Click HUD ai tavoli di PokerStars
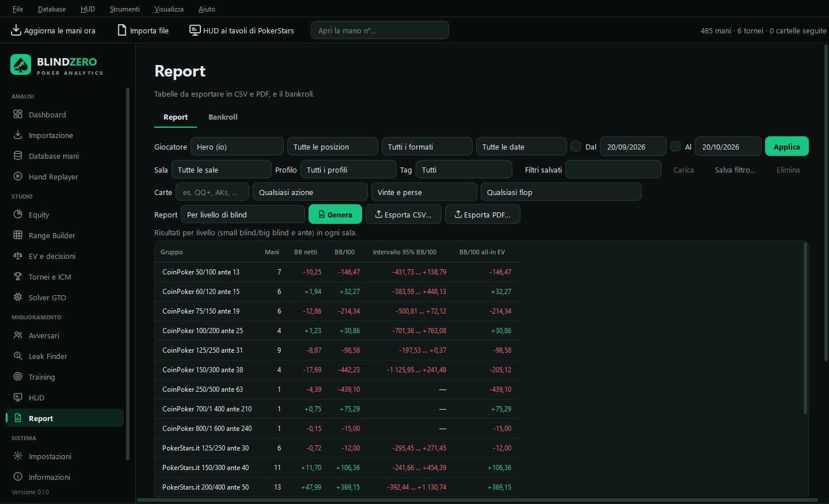The width and height of the screenshot is (829, 504). tap(242, 30)
